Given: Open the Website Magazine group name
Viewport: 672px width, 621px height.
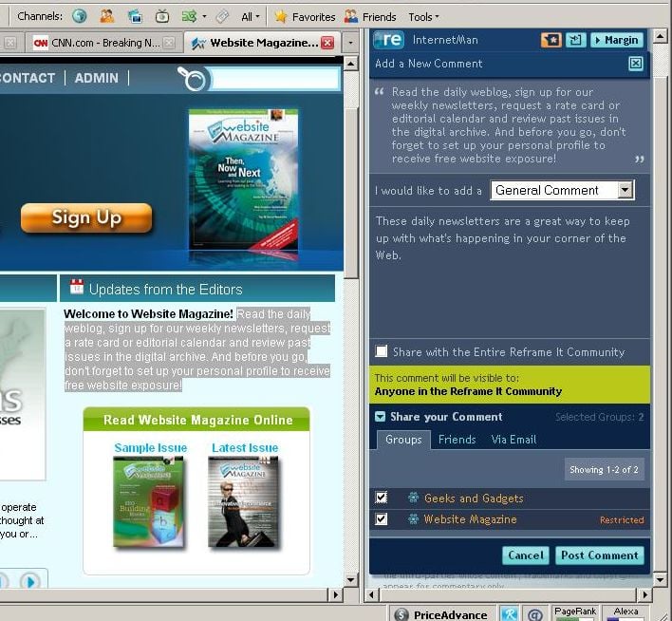Looking at the screenshot, I should (470, 519).
